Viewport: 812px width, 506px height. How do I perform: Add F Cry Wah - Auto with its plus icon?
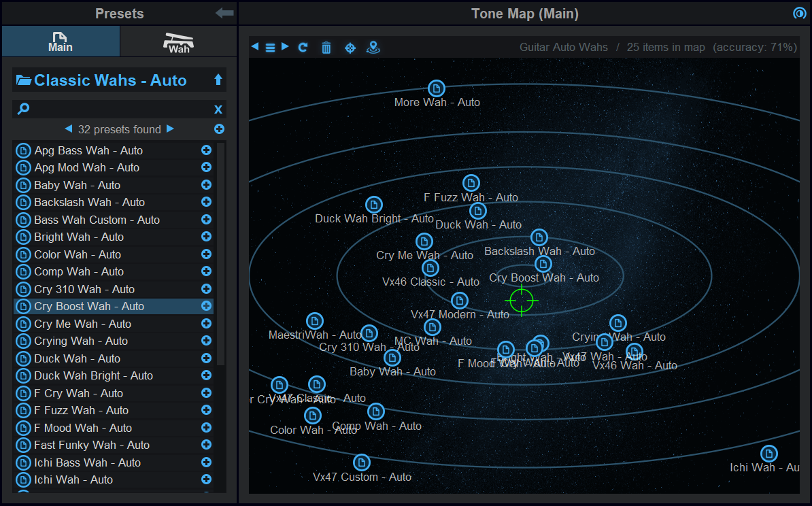tap(206, 393)
